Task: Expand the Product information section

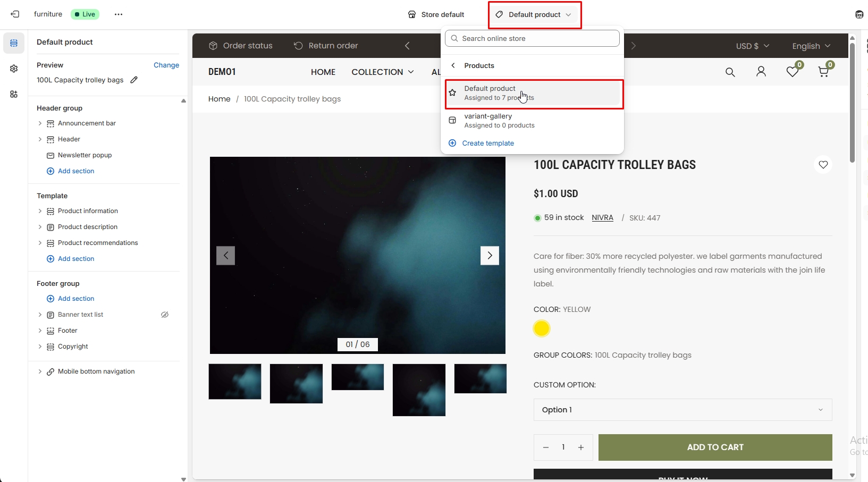Action: click(x=40, y=211)
